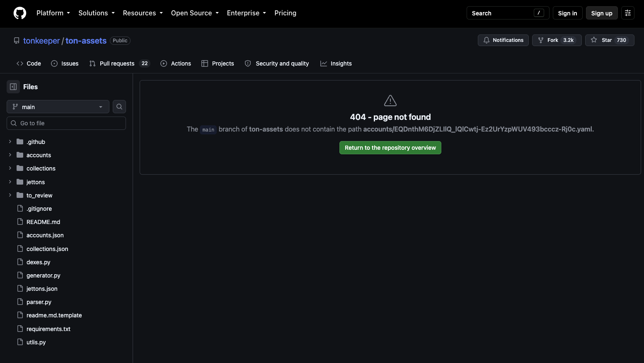Screen dimensions: 644x363
Task: Open the Security and quality tab
Action: click(277, 63)
